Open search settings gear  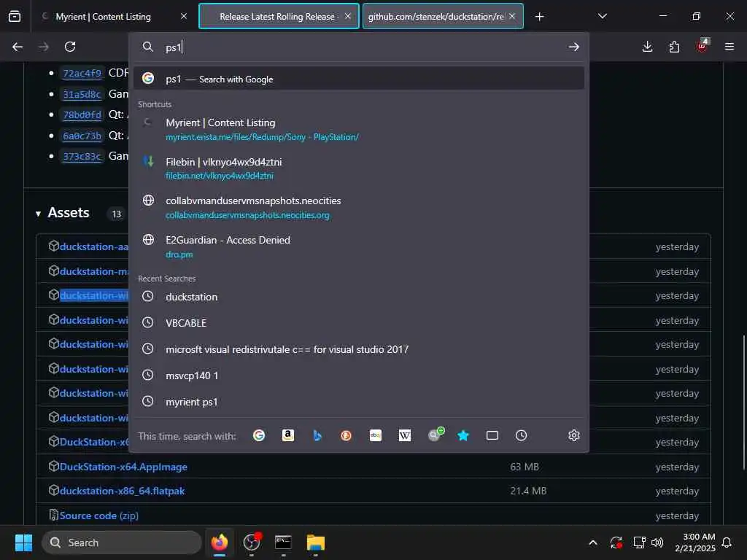573,435
